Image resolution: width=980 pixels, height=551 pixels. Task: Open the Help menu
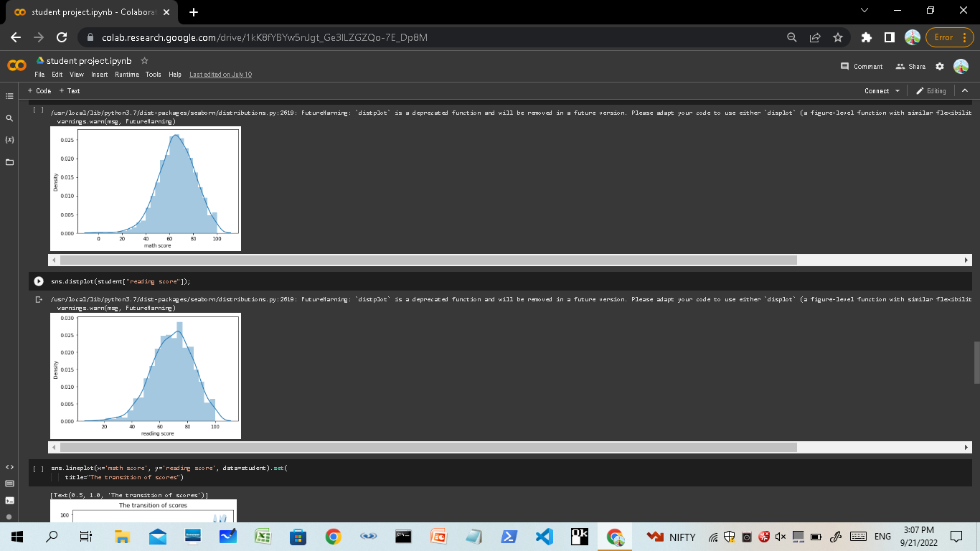(175, 75)
